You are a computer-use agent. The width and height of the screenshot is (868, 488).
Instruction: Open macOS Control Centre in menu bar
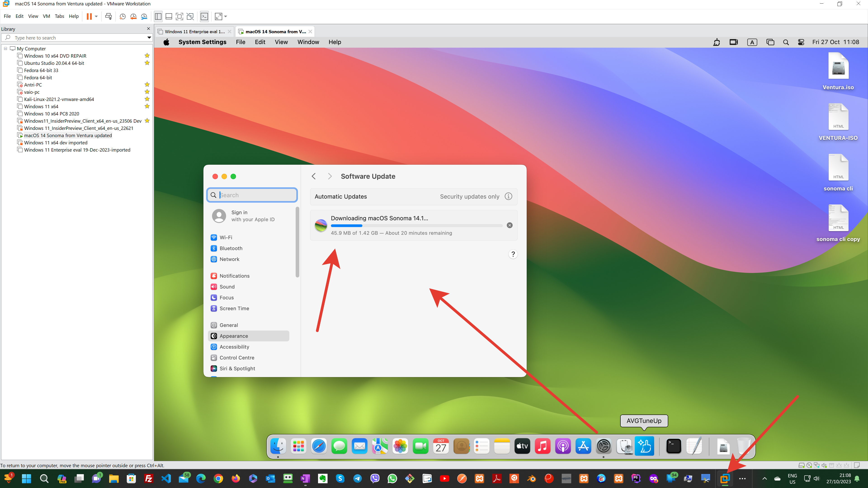801,42
